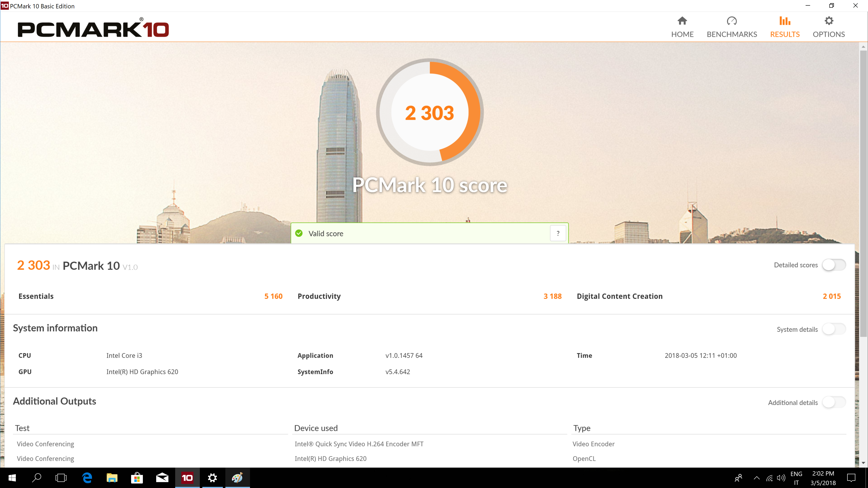
Task: Click the PCMark 10 logo
Action: pos(93,28)
